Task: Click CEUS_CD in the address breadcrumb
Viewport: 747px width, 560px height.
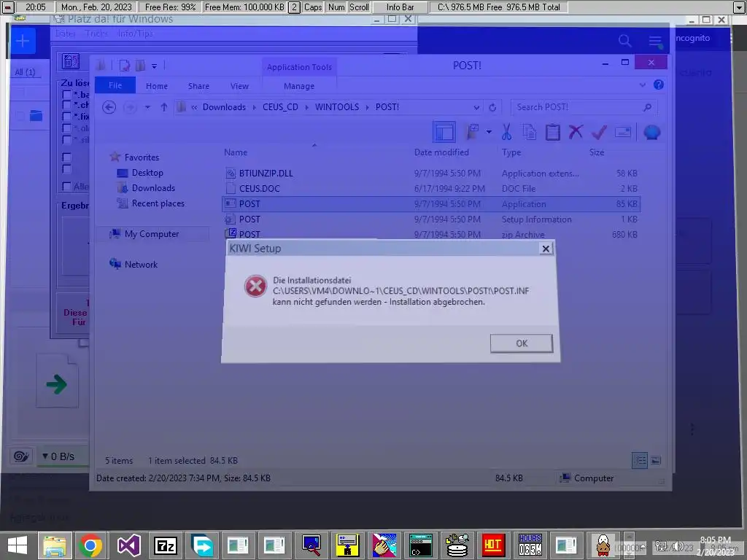Action: tap(280, 107)
